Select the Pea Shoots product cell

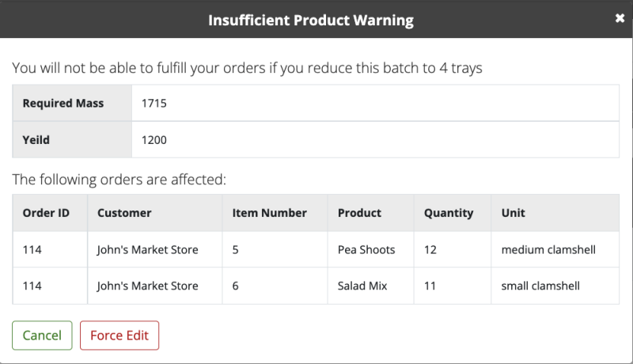click(x=366, y=250)
